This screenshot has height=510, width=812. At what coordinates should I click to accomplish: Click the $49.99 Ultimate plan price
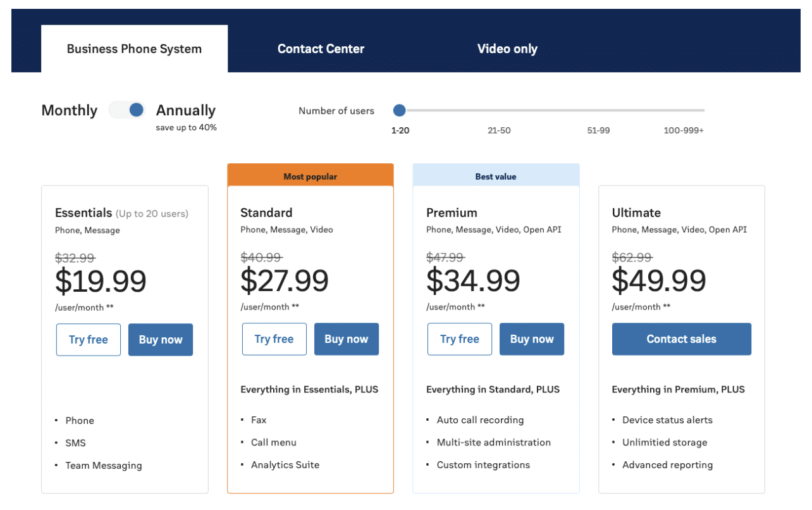coord(658,280)
